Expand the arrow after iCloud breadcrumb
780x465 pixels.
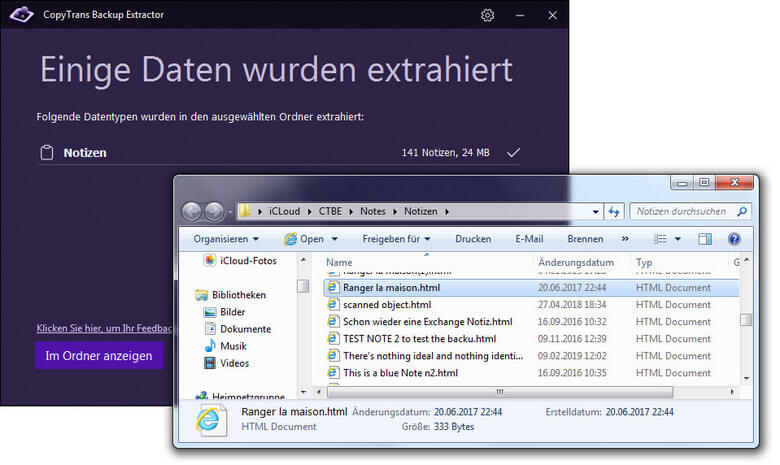[x=309, y=212]
